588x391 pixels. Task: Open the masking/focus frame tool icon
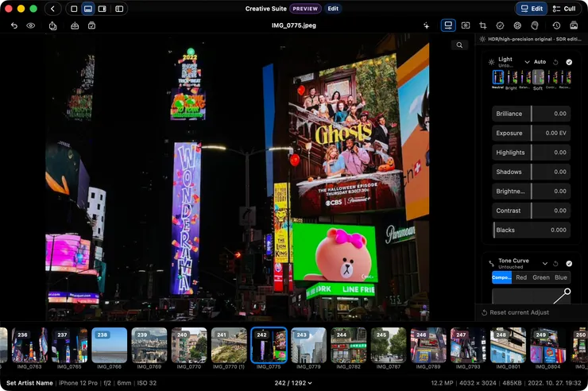tap(466, 25)
